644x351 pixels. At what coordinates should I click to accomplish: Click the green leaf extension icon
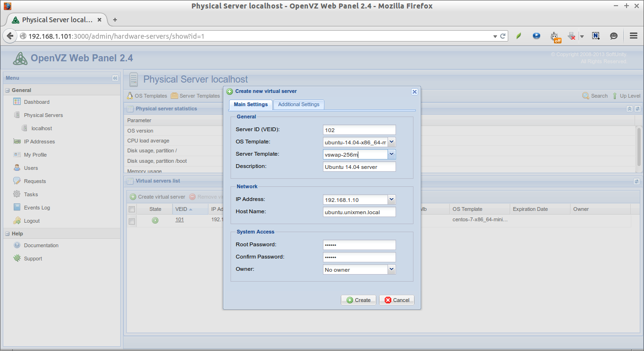(519, 36)
